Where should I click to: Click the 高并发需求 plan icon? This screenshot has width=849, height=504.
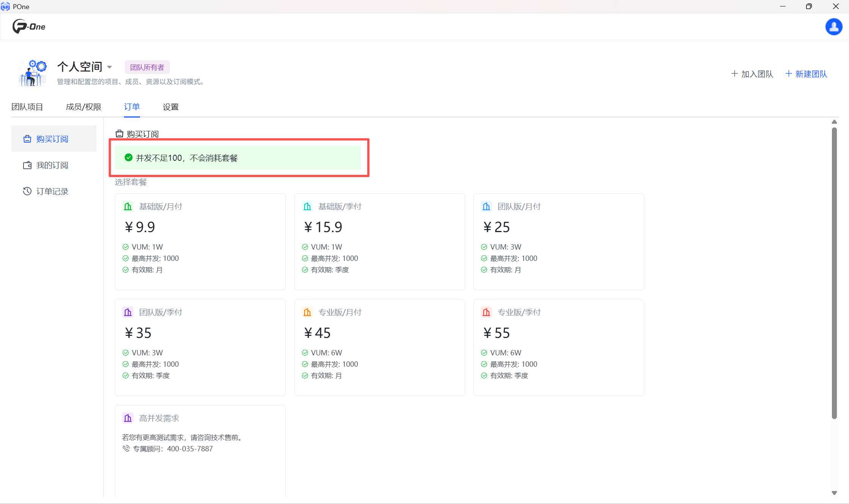click(x=128, y=418)
